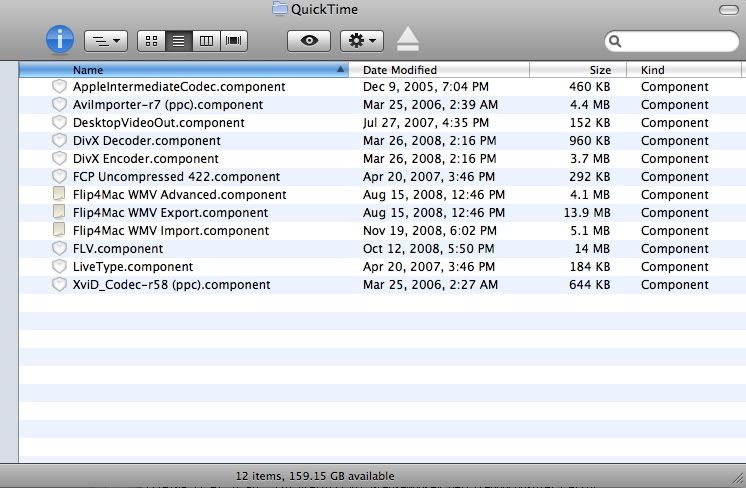Click date Mar 25, 2006, 2:27 AM
Viewport: 746px width, 488px height.
coord(431,285)
